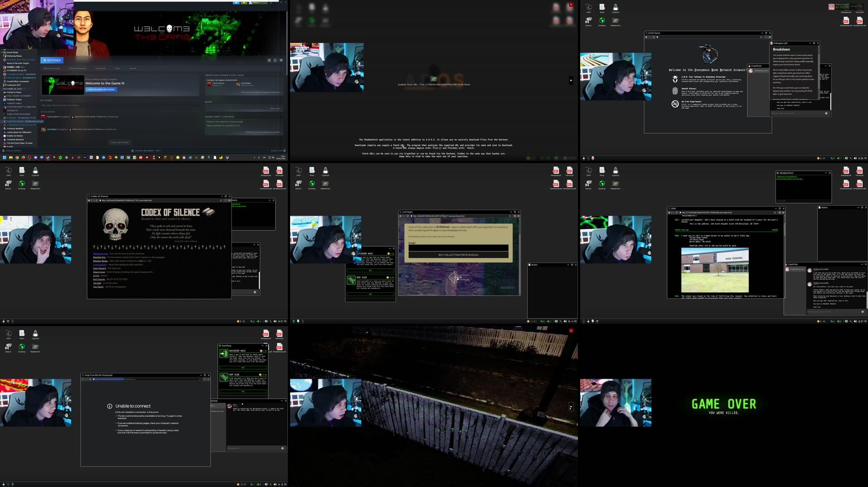Open the Kidnapper.pdf file on the desktop
The height and width of the screenshot is (487, 868).
[x=556, y=170]
